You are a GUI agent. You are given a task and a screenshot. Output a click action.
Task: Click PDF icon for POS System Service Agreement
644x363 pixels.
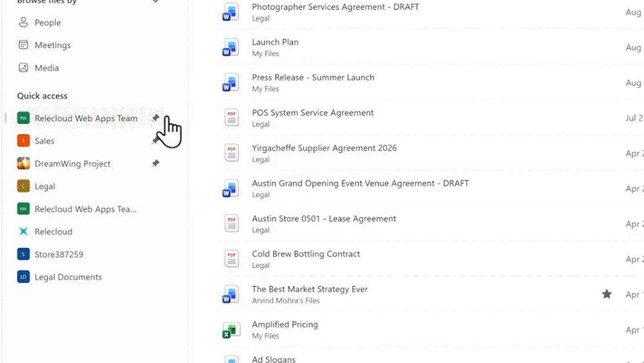pos(232,118)
